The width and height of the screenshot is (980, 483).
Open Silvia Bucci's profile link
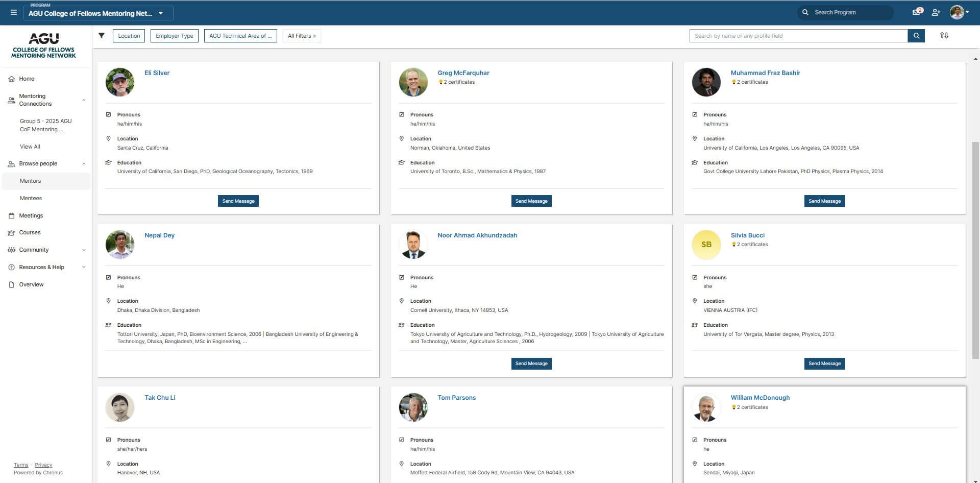coord(747,235)
